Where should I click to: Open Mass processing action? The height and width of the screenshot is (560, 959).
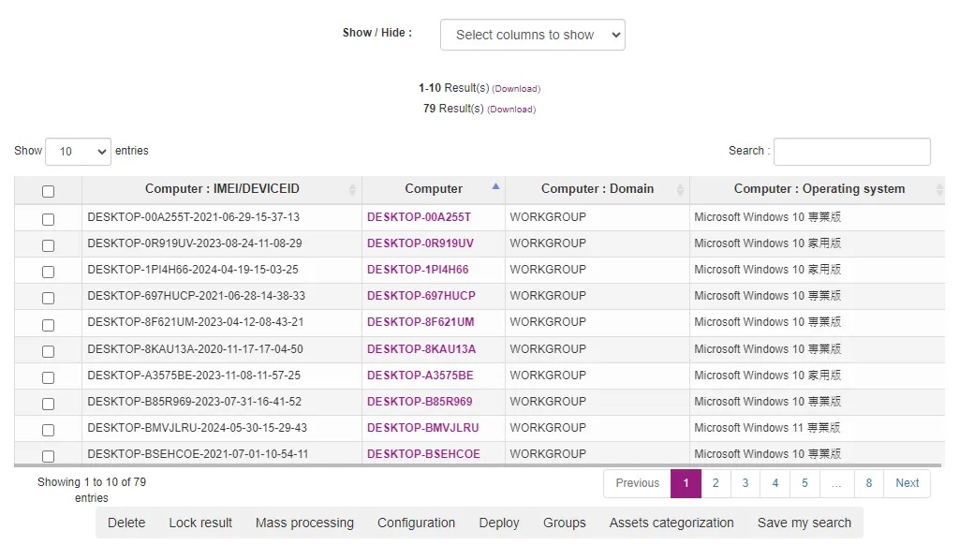coord(304,523)
